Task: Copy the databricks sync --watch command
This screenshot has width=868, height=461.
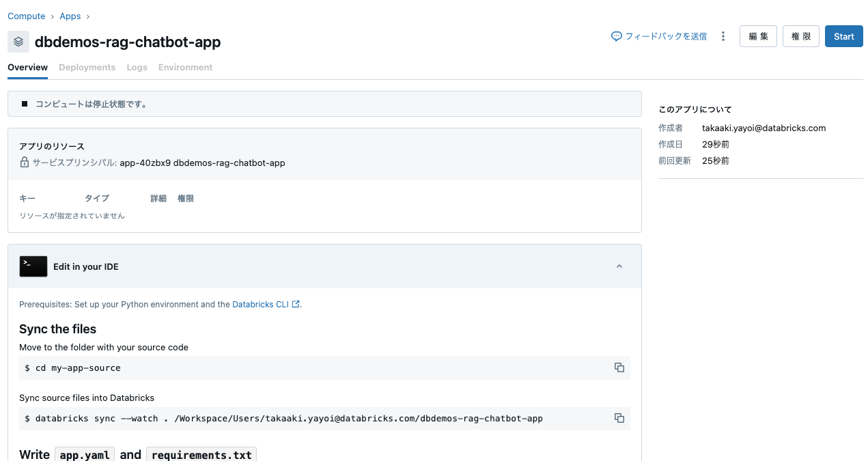Action: click(619, 417)
